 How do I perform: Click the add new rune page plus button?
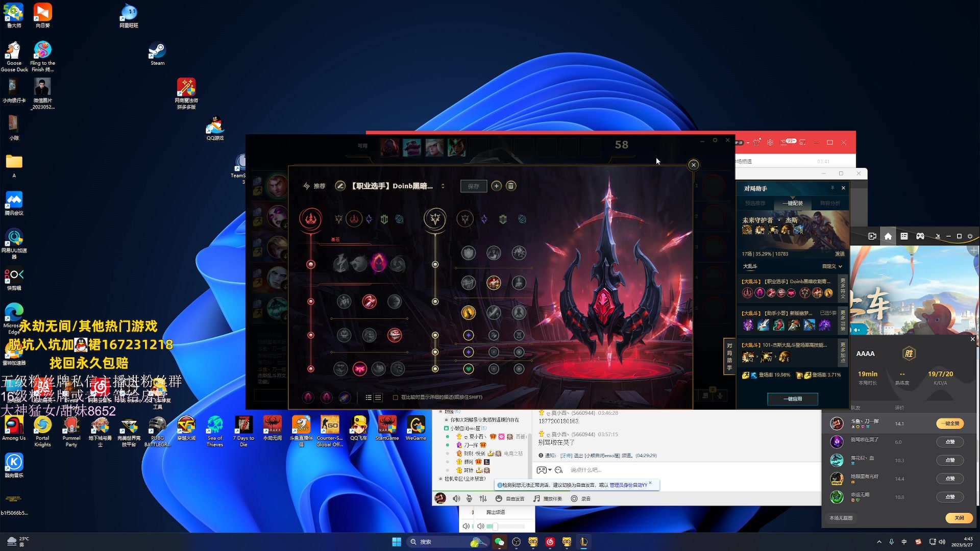496,186
